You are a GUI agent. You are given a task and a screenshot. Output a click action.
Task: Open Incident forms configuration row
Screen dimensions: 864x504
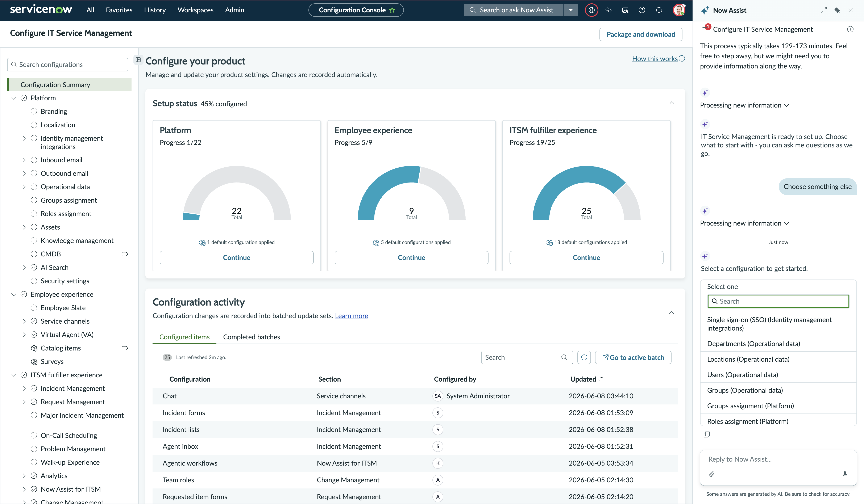click(x=415, y=413)
